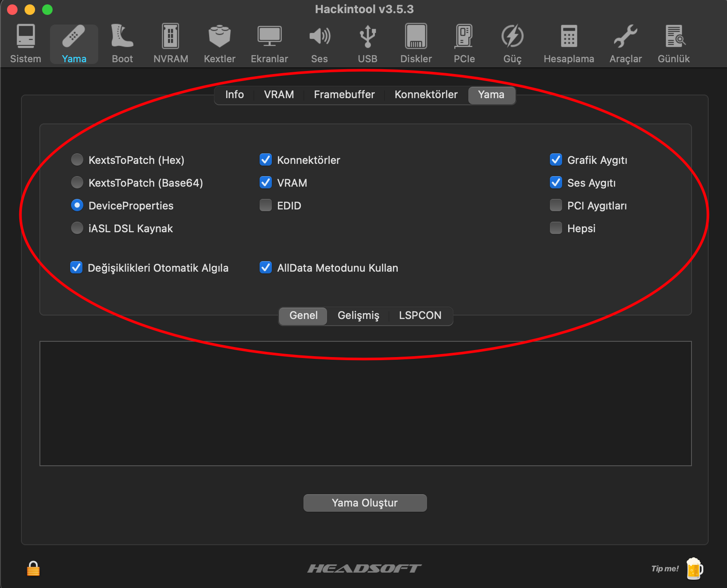
Task: Switch to the Gelişmiş tab
Action: (x=358, y=315)
